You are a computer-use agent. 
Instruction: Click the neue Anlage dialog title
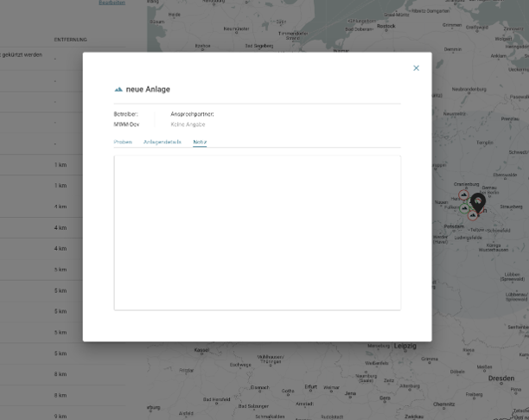(148, 89)
